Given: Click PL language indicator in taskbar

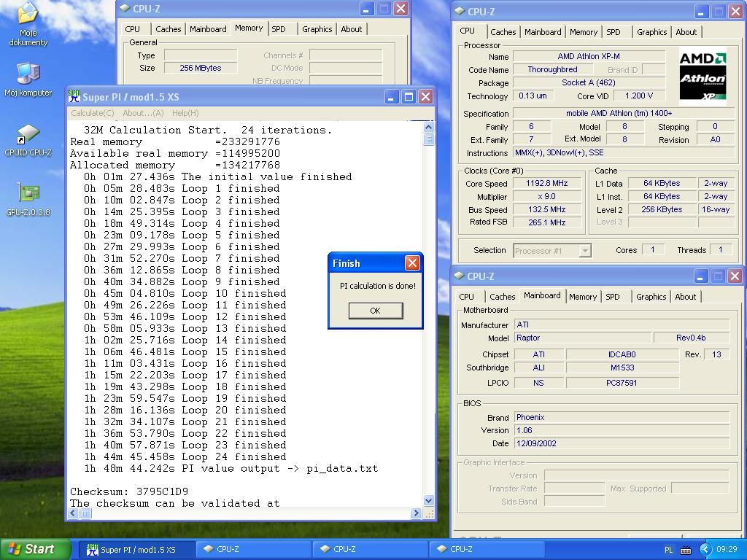Looking at the screenshot, I should click(668, 550).
